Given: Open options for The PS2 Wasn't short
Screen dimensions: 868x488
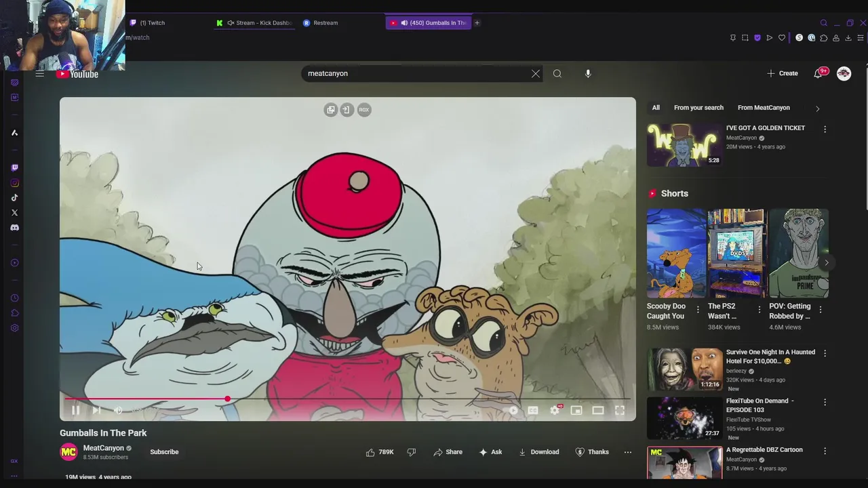Looking at the screenshot, I should pyautogui.click(x=759, y=310).
